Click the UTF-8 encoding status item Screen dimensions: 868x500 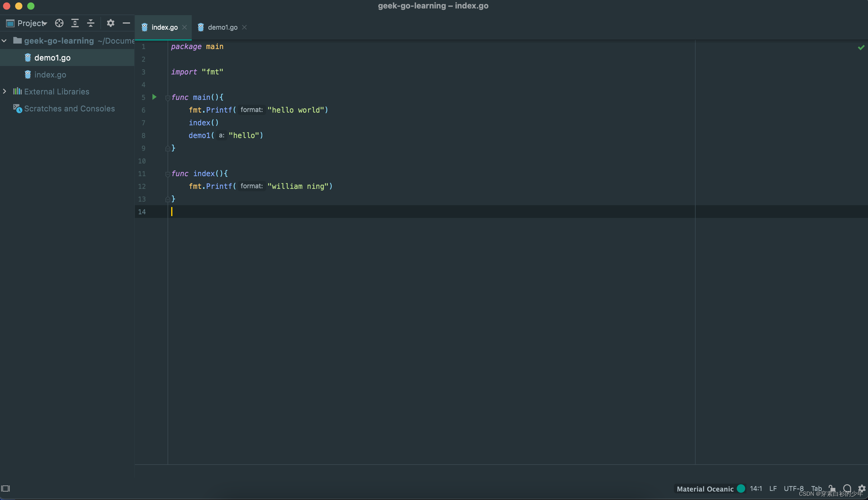coord(793,488)
